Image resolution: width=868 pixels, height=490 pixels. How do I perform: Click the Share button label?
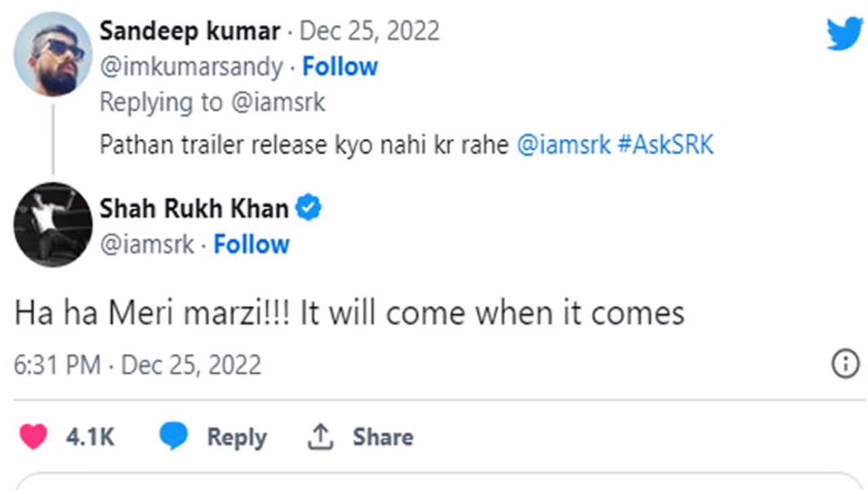382,437
